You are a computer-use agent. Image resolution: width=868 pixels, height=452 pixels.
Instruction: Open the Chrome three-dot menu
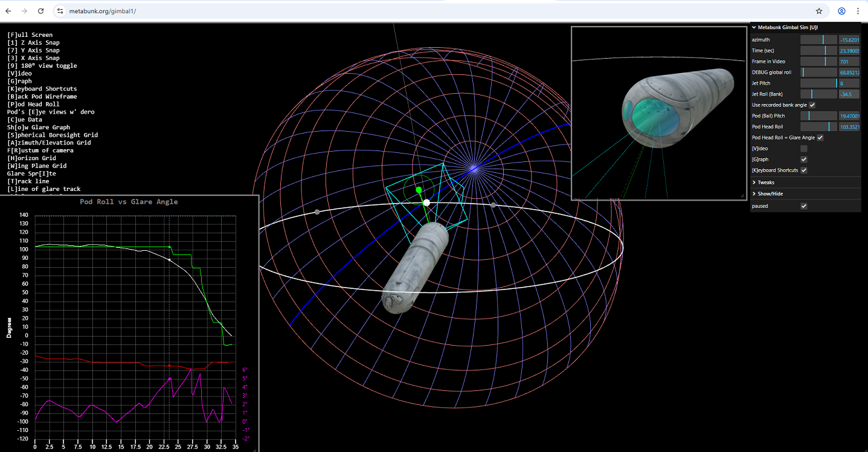click(x=858, y=10)
